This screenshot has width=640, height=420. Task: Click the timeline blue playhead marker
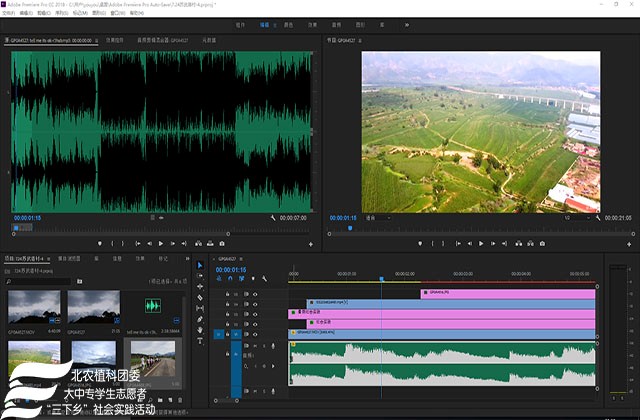pyautogui.click(x=381, y=278)
